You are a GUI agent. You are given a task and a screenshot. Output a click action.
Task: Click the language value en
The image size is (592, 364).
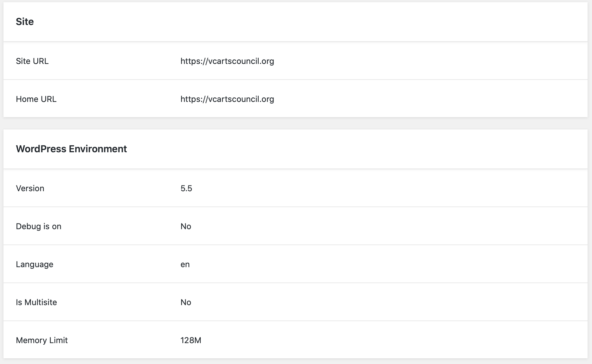[x=185, y=264]
